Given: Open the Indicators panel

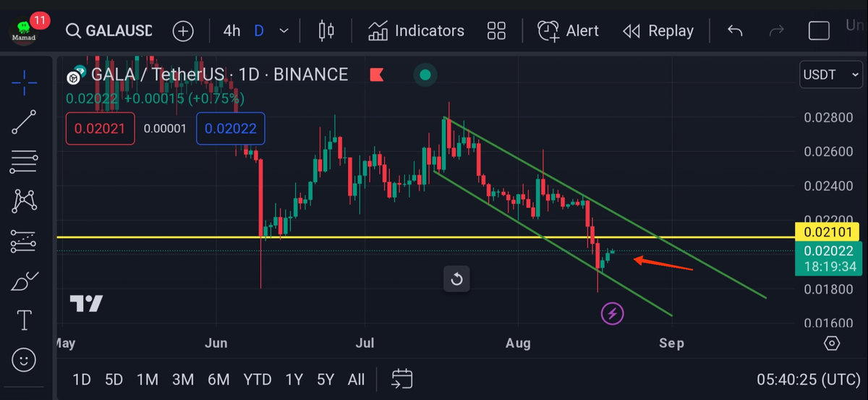Looking at the screenshot, I should click(416, 31).
